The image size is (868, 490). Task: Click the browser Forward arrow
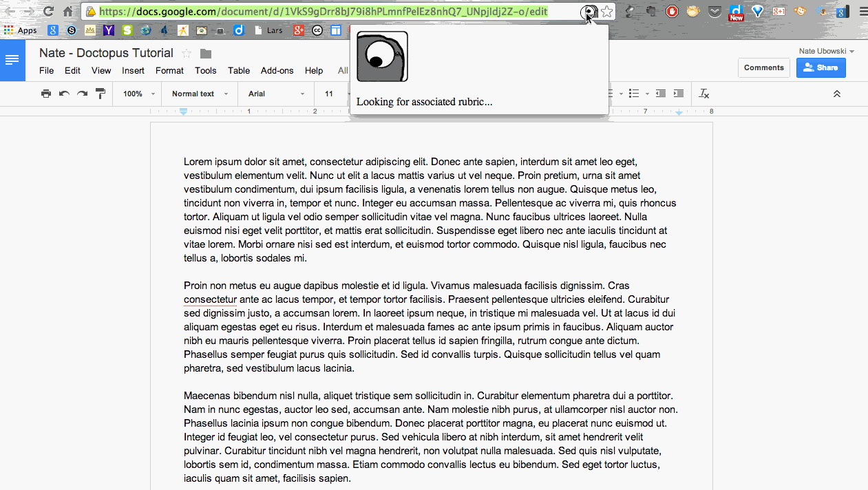pos(29,12)
